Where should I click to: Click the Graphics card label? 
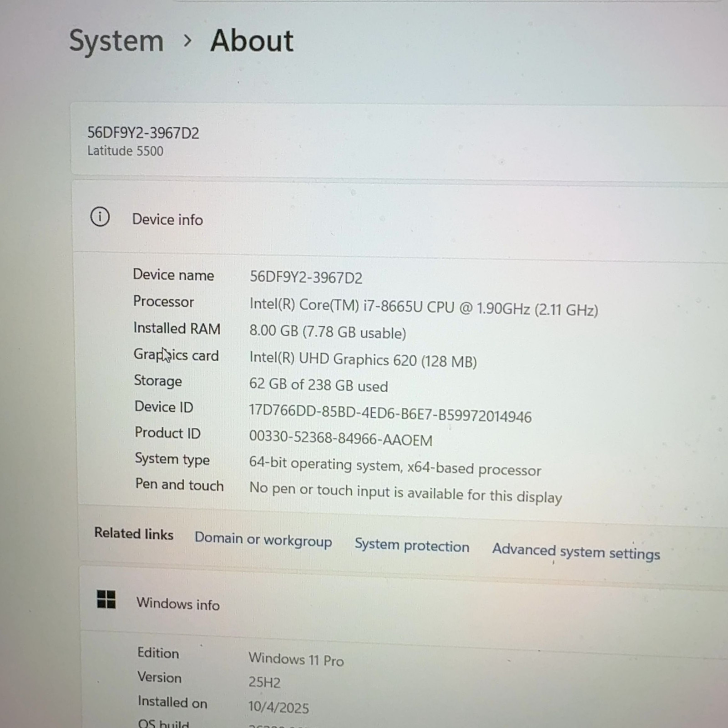(176, 354)
